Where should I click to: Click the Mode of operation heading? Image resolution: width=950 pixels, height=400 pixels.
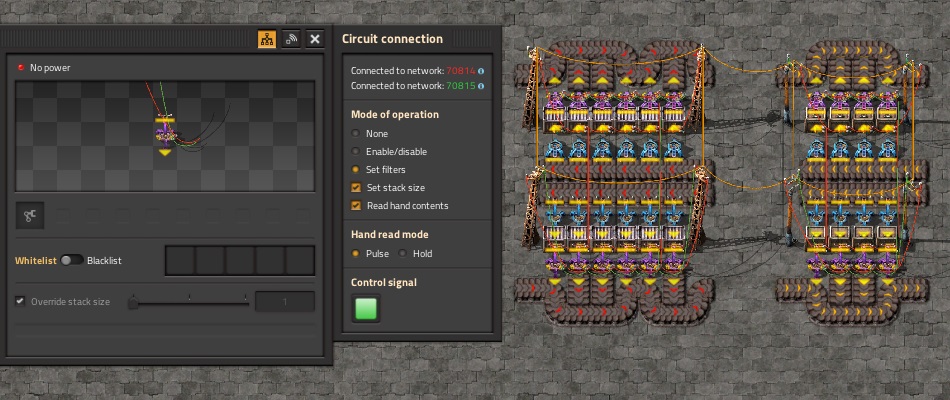point(394,115)
